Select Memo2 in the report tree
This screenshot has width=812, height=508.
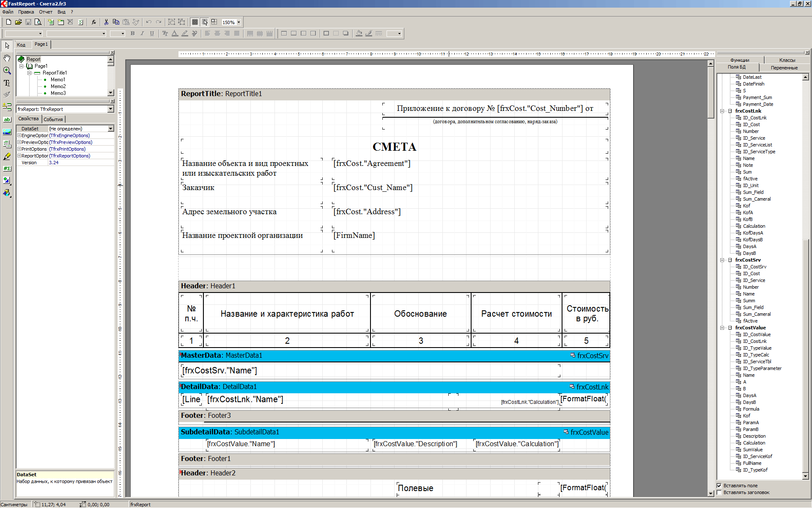58,86
